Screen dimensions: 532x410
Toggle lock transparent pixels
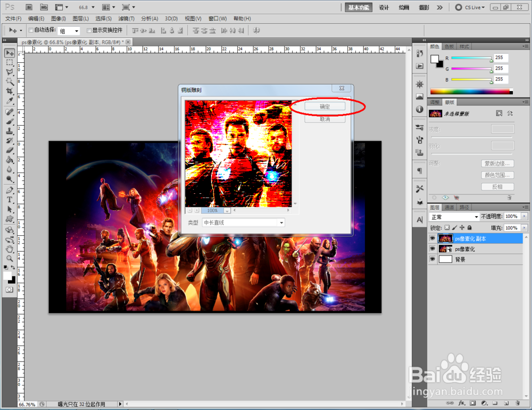(x=447, y=227)
